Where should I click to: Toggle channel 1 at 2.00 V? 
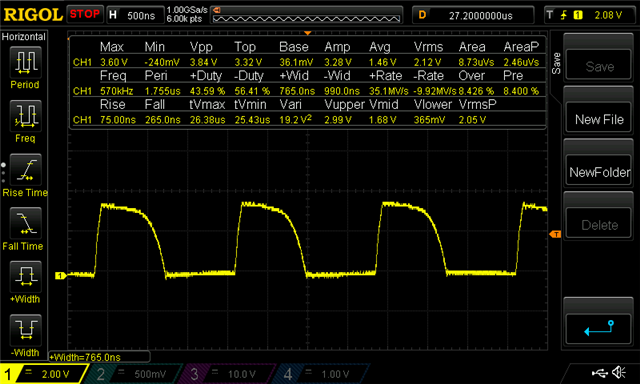click(x=44, y=374)
